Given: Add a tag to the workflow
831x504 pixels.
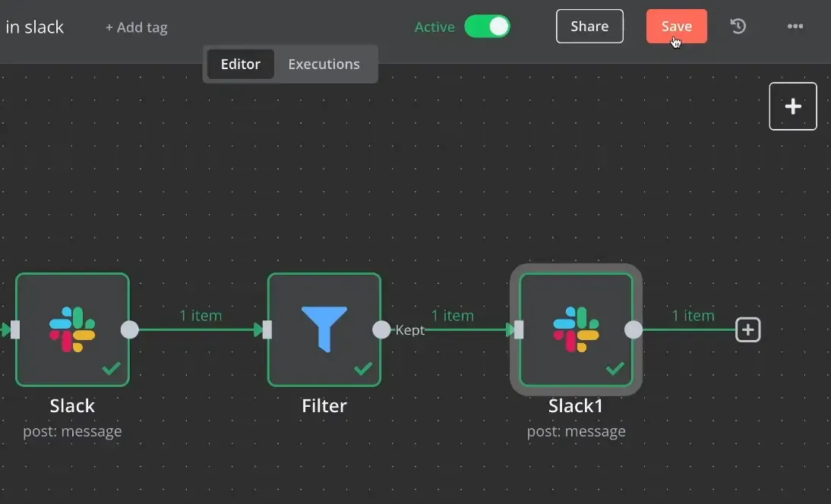Looking at the screenshot, I should (136, 27).
